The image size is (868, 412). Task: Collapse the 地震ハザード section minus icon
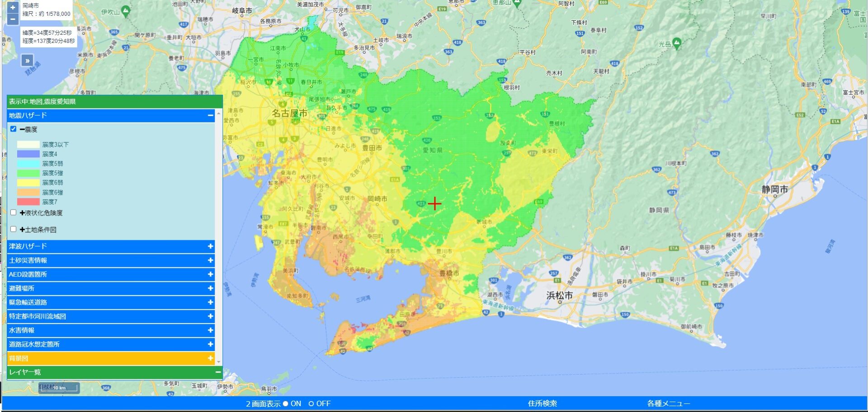[x=210, y=116]
